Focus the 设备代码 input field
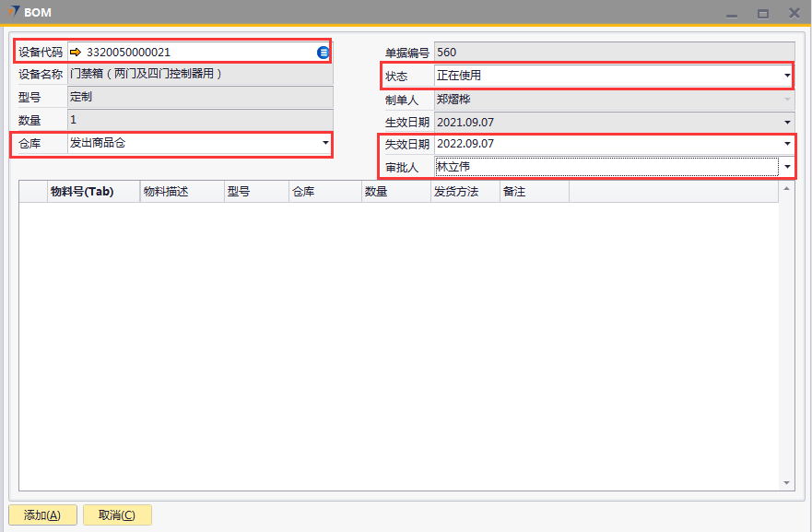Viewport: 812px width, 532px height. click(x=194, y=53)
